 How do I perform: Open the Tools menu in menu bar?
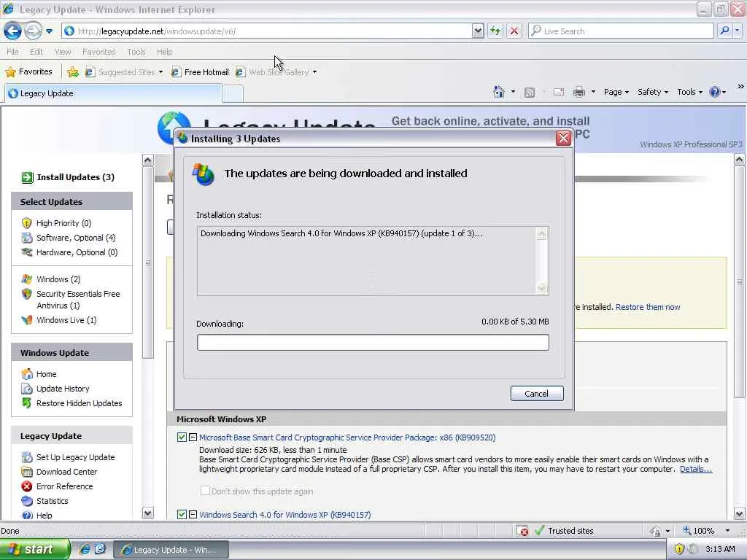(x=136, y=52)
